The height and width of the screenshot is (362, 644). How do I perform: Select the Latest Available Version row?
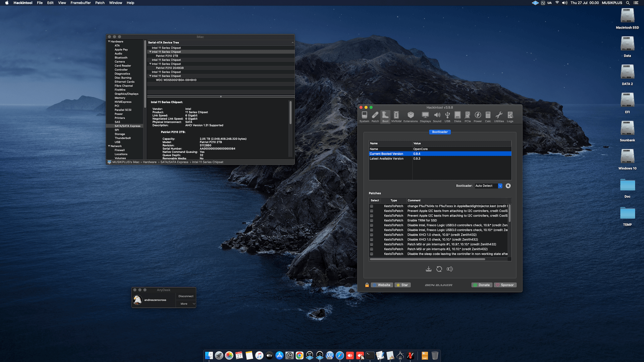440,159
